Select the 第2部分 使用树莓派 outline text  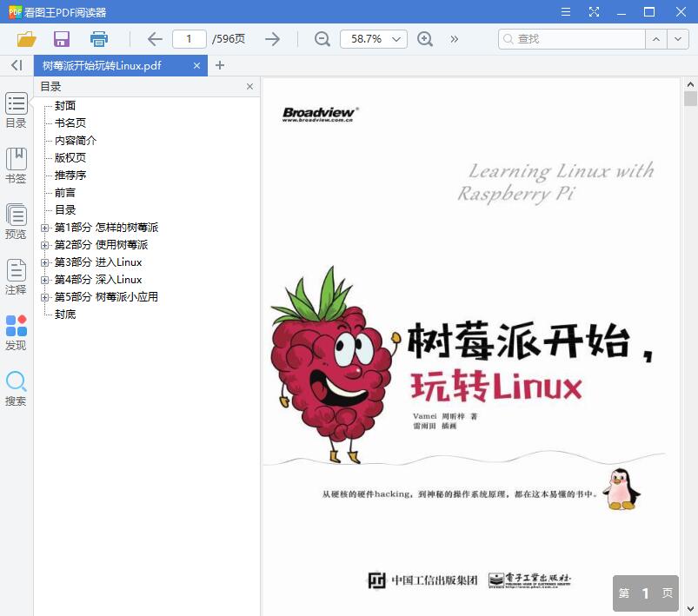101,245
